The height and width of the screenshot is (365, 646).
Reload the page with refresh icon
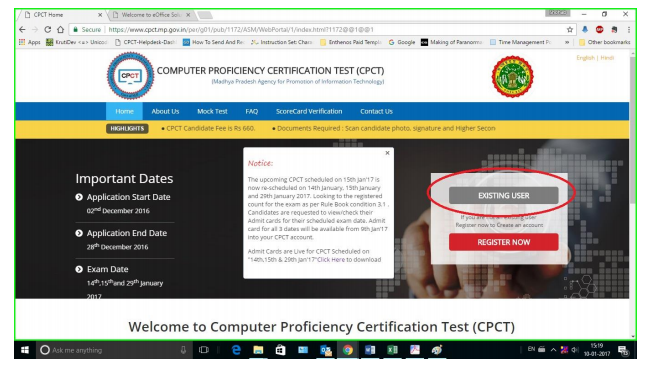48,30
